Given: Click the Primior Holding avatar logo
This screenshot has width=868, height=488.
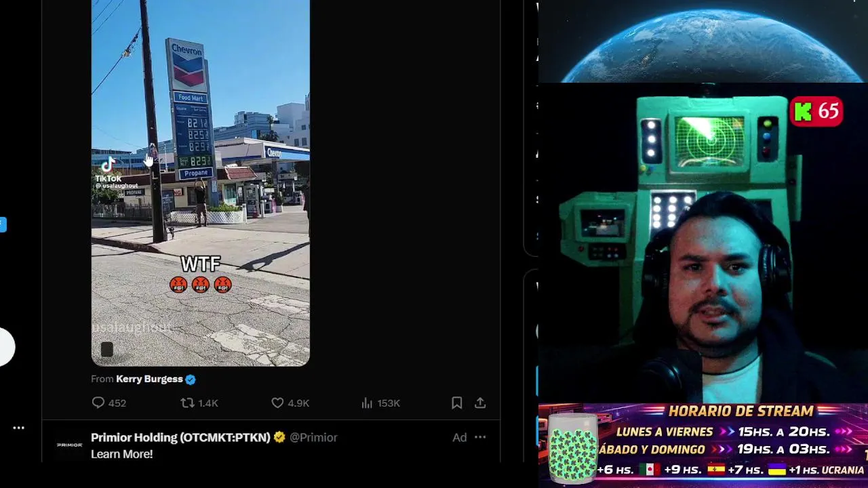Looking at the screenshot, I should 69,445.
